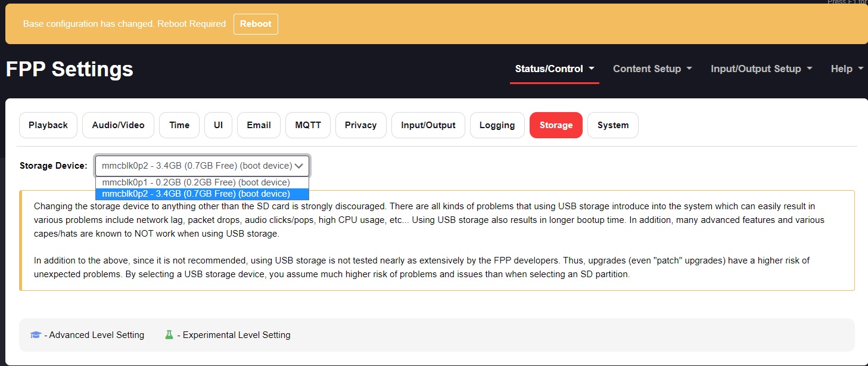The height and width of the screenshot is (366, 868).
Task: Open the Status/Control menu
Action: (554, 69)
